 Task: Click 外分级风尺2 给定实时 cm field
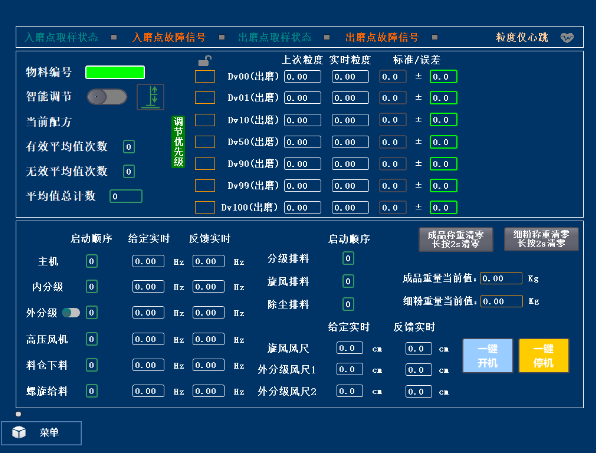349,391
